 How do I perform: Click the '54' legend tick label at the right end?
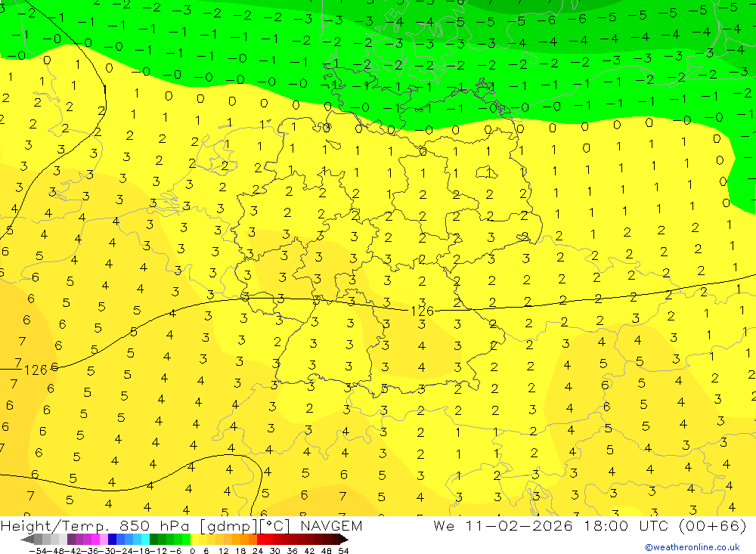click(x=343, y=551)
